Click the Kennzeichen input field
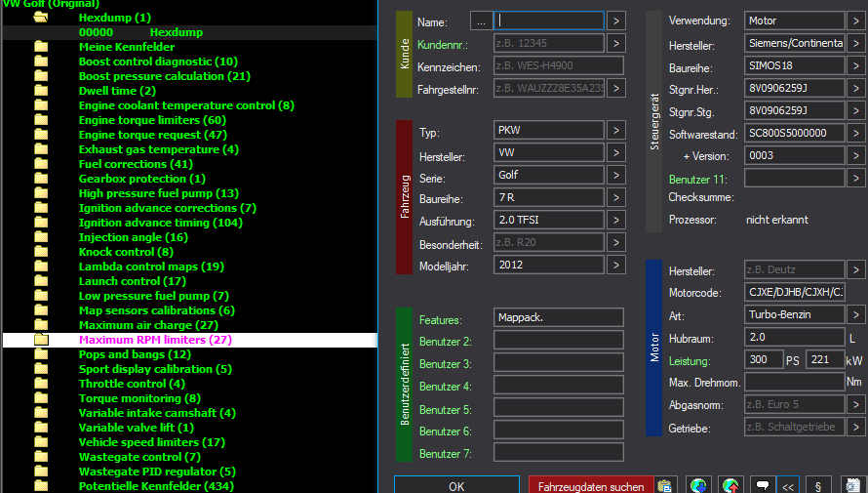868x493 pixels. 559,65
